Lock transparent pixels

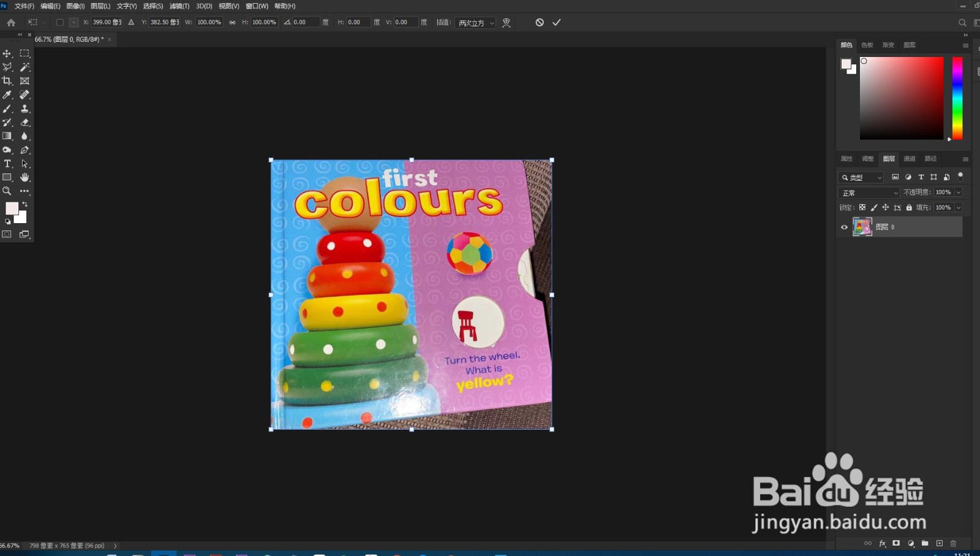pos(862,207)
